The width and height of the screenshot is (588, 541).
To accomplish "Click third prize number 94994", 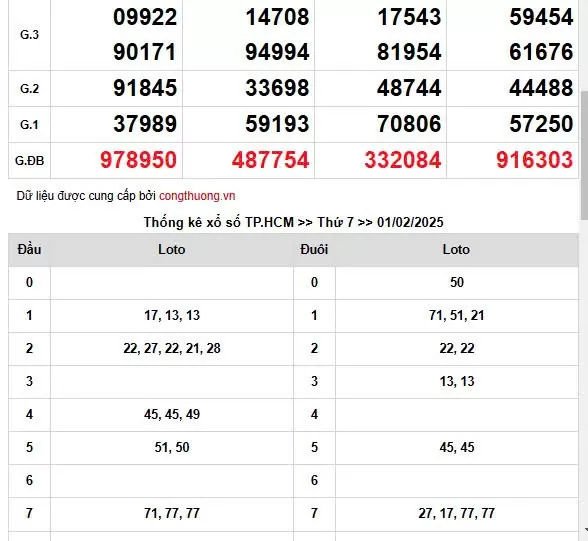I will coord(277,52).
